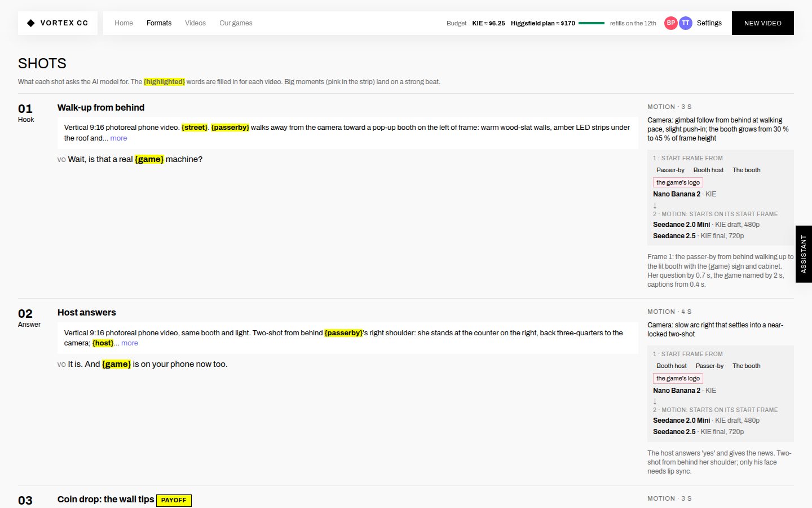Click Nano Banana 2 in shot 01
The image size is (812, 508).
coord(677,194)
